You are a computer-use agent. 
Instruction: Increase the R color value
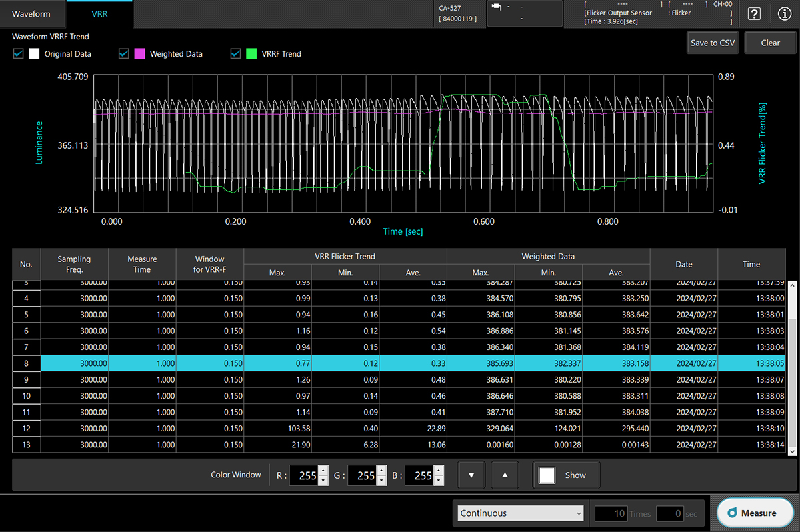(323, 471)
